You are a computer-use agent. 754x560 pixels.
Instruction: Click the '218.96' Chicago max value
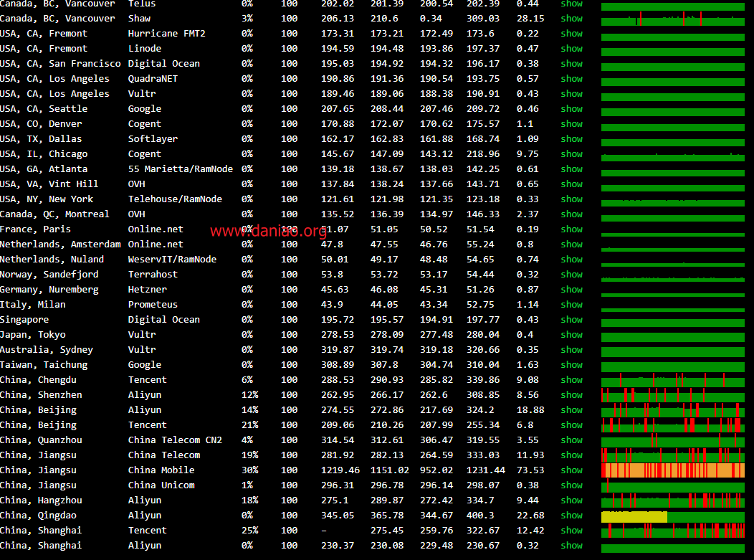point(483,154)
